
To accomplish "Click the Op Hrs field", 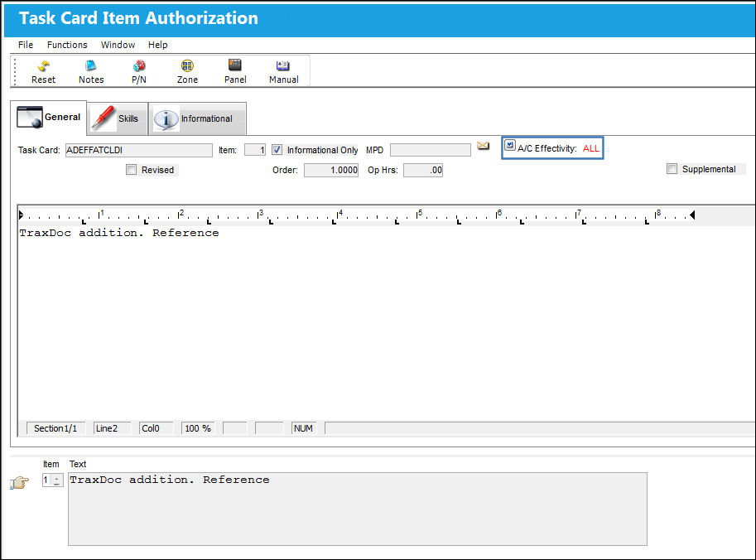I will point(423,171).
